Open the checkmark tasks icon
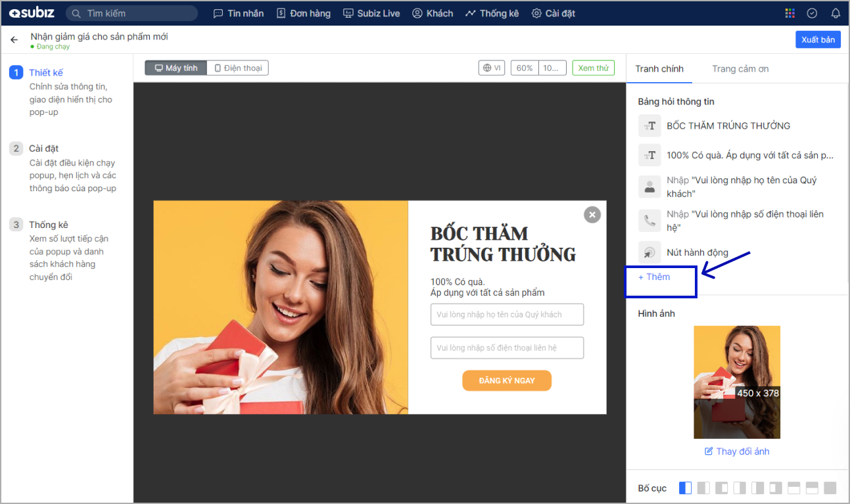Viewport: 850px width, 504px height. pyautogui.click(x=813, y=13)
